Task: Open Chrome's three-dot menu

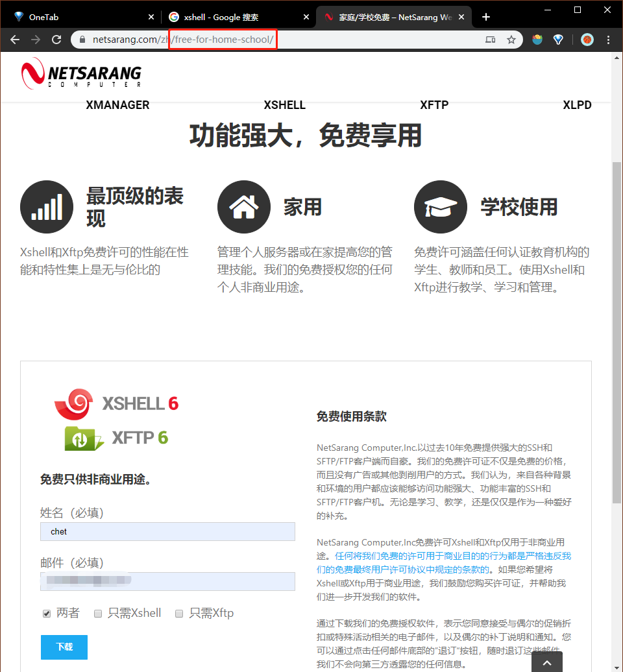Action: [x=608, y=40]
